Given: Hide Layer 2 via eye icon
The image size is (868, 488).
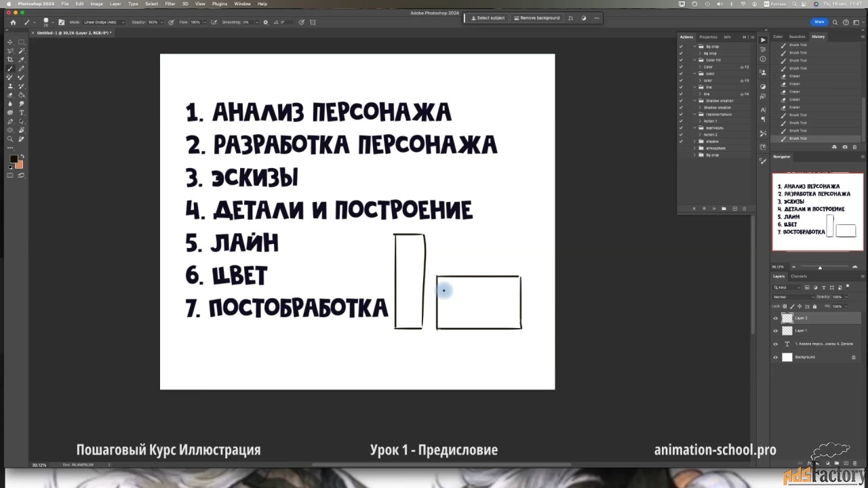Looking at the screenshot, I should pyautogui.click(x=776, y=318).
